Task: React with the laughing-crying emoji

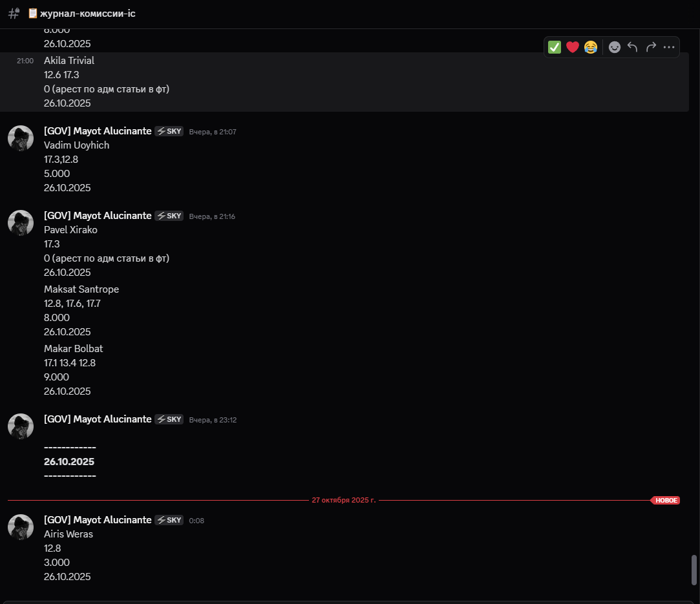Action: [x=590, y=47]
